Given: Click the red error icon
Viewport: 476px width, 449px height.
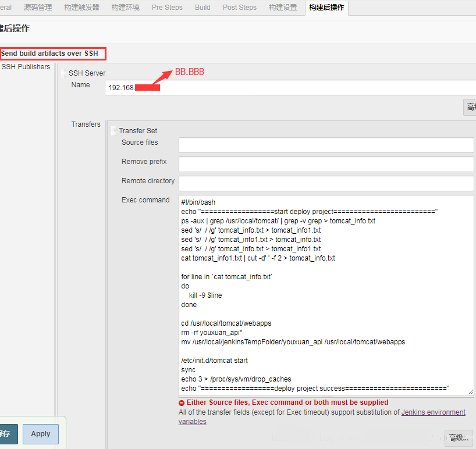Looking at the screenshot, I should tap(182, 403).
